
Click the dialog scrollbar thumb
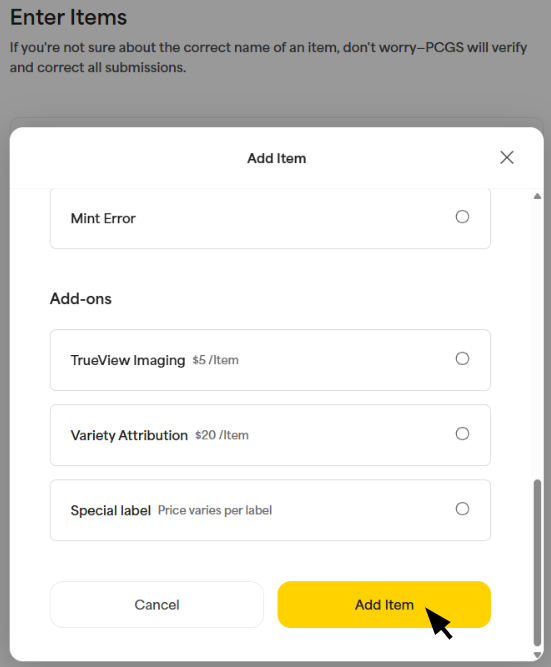pos(537,563)
